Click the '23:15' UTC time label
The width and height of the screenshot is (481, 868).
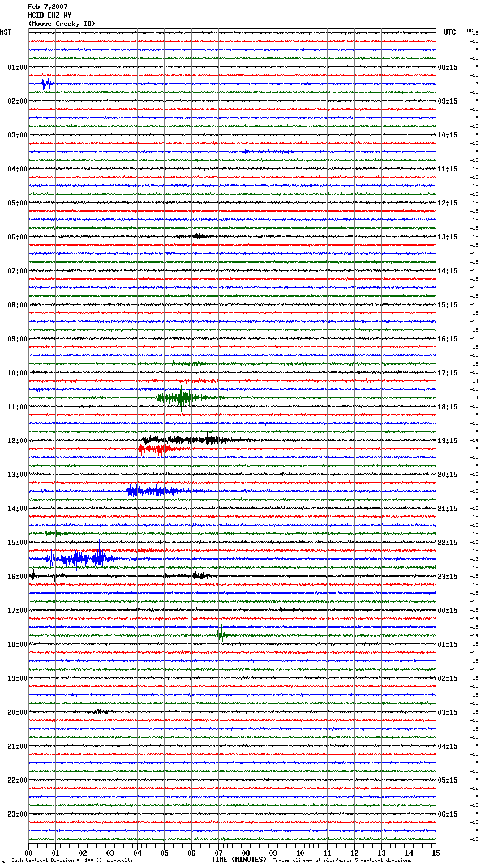point(448,577)
